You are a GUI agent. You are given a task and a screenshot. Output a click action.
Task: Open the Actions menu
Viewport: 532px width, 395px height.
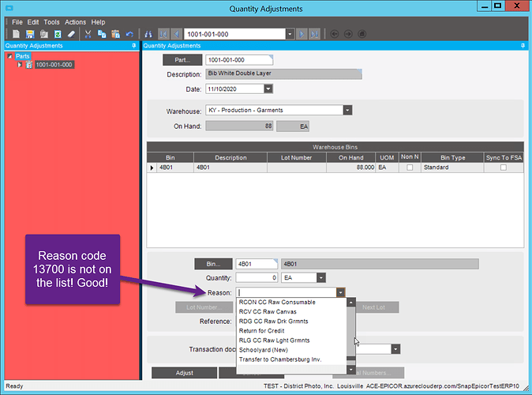point(75,22)
